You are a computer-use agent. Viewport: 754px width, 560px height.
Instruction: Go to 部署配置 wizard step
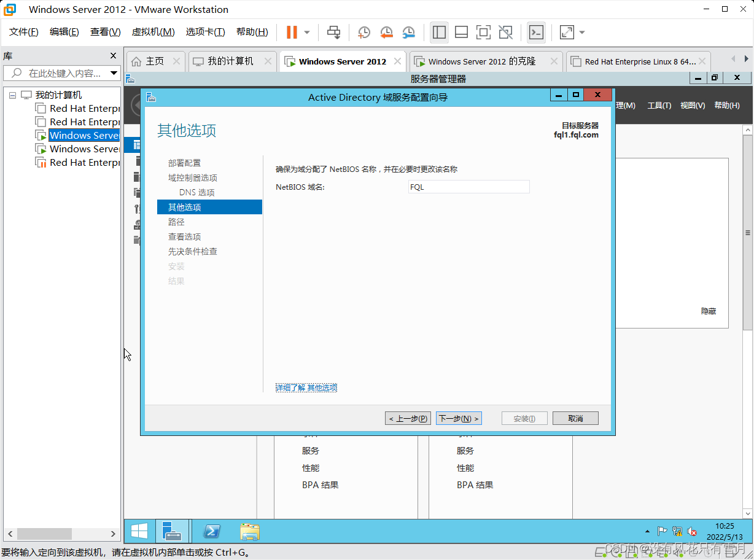[184, 163]
